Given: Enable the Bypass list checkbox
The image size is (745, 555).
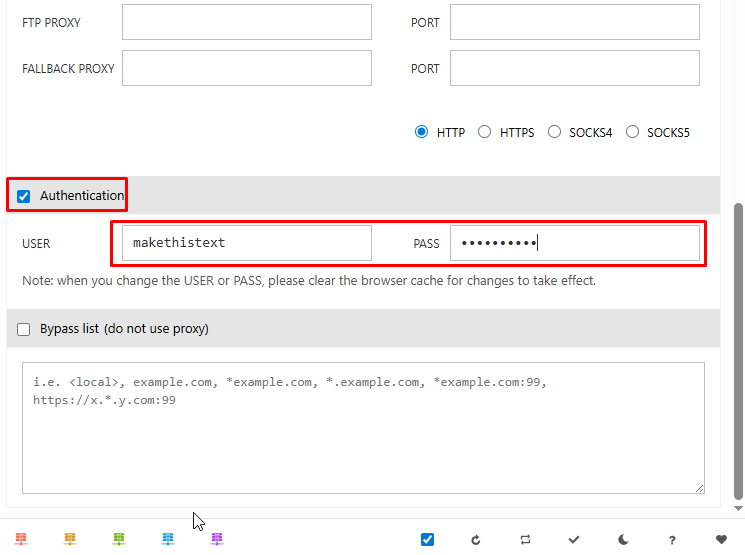Looking at the screenshot, I should tap(24, 329).
